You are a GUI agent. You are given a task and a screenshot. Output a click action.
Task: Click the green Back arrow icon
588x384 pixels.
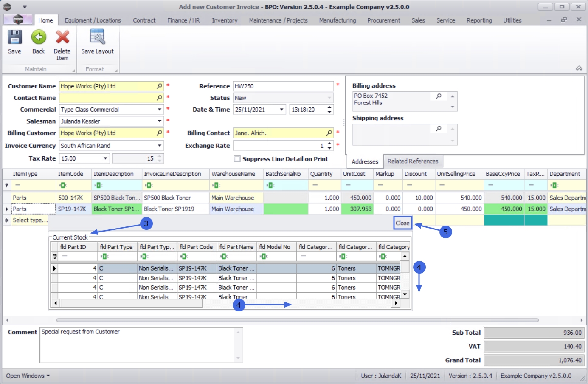click(x=39, y=37)
